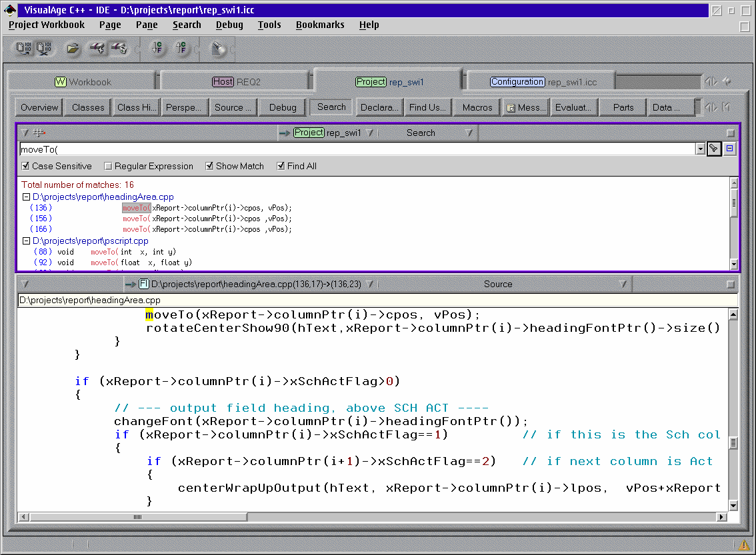
Task: Open the headingArea.cpp location dropdown in Source header
Action: pyautogui.click(x=370, y=284)
